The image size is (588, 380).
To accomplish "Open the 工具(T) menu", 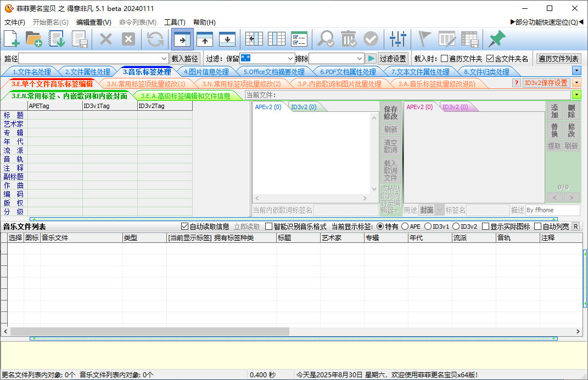I will (175, 22).
